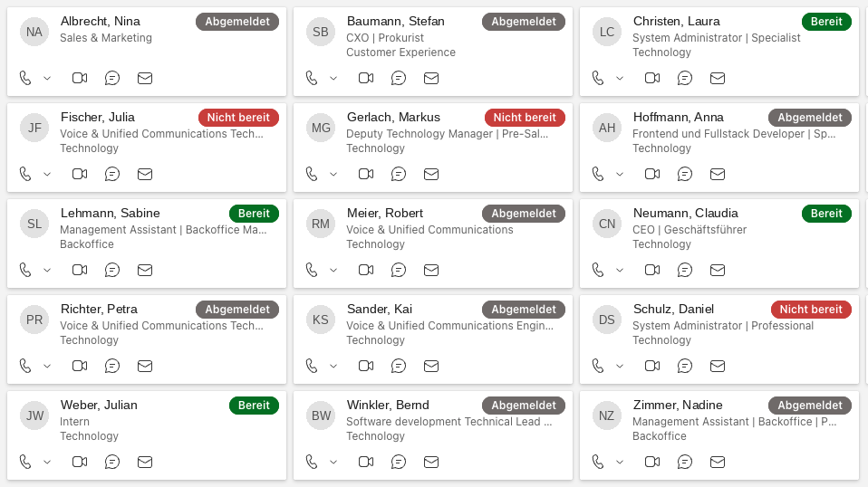The width and height of the screenshot is (868, 487).
Task: Expand call options for Lehmann, Sabine
Action: tap(47, 271)
